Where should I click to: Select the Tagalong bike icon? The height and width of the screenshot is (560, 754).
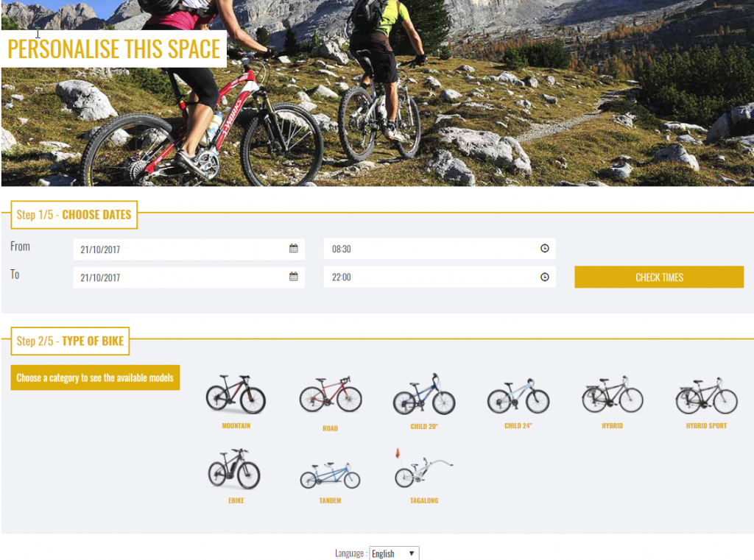pos(423,468)
